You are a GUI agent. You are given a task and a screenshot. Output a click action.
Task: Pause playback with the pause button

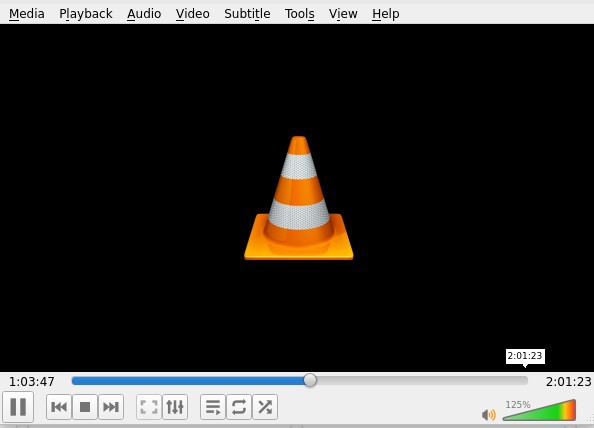18,407
